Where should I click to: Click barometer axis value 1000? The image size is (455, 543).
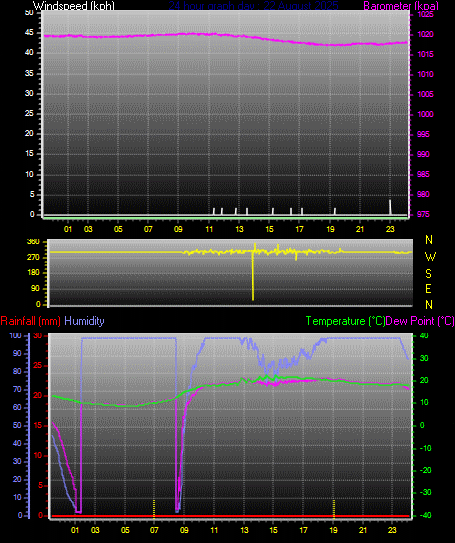tap(425, 114)
